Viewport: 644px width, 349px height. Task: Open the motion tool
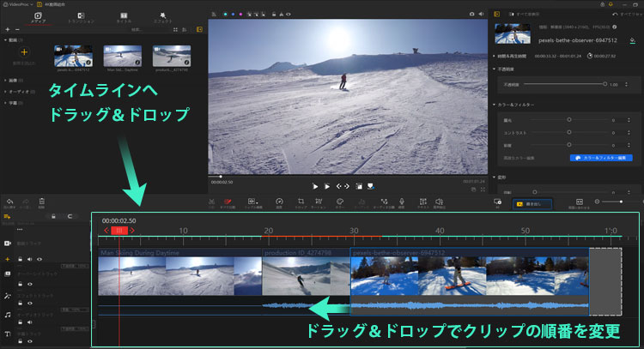tap(319, 203)
